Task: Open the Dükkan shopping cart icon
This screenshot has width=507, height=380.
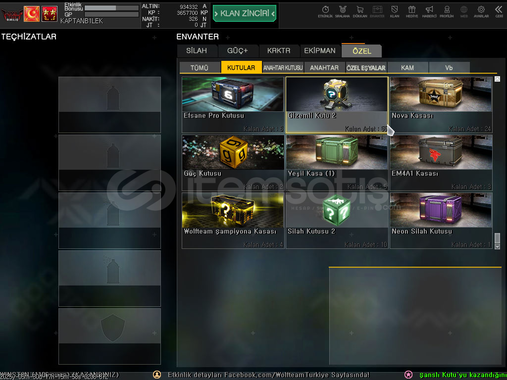Action: tap(360, 11)
